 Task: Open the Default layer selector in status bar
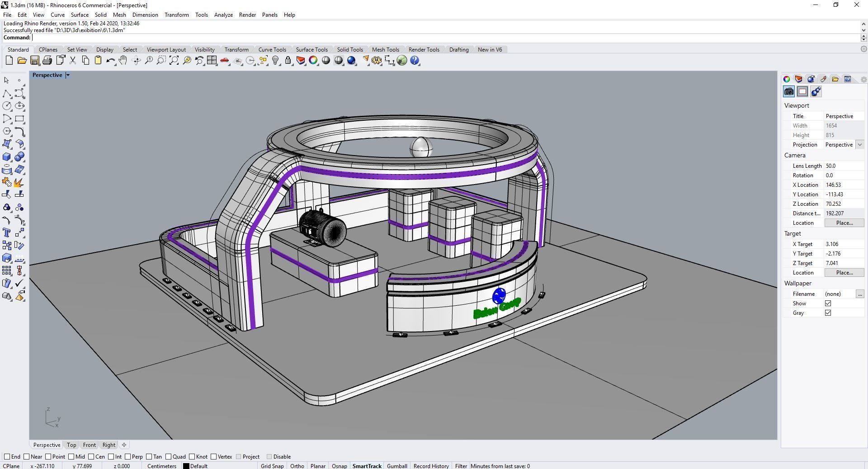(x=198, y=466)
